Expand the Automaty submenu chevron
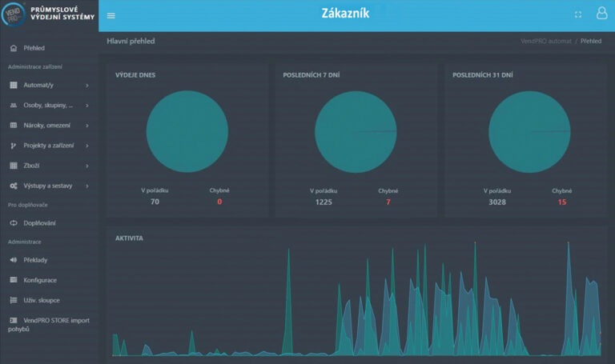Image resolution: width=615 pixels, height=364 pixels. pos(86,85)
